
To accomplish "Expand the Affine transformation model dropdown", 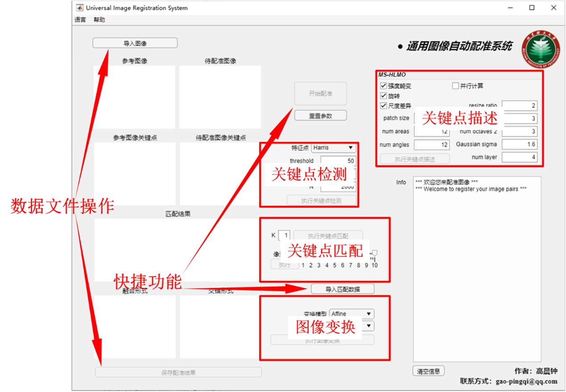I will coord(351,314).
